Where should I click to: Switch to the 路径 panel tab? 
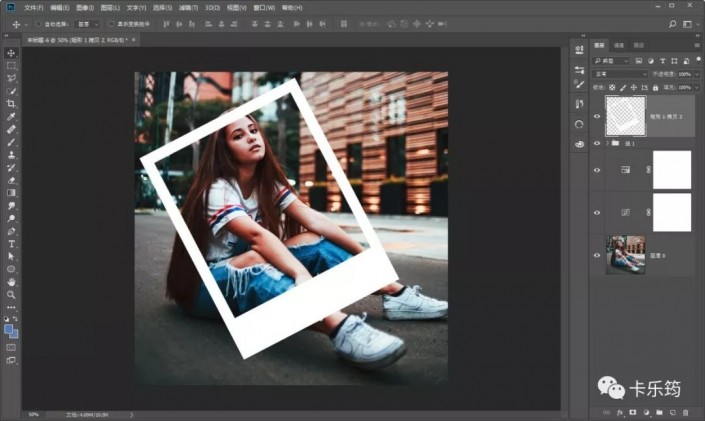(639, 45)
